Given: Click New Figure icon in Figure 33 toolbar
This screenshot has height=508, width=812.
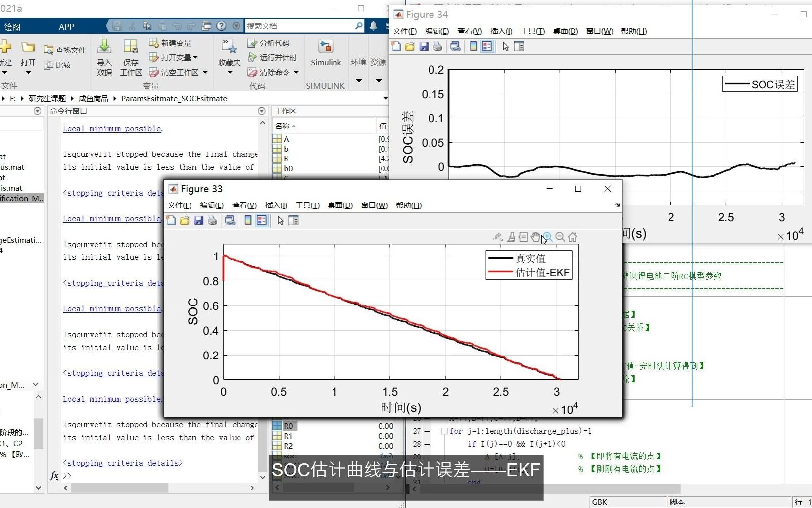Looking at the screenshot, I should pos(171,221).
